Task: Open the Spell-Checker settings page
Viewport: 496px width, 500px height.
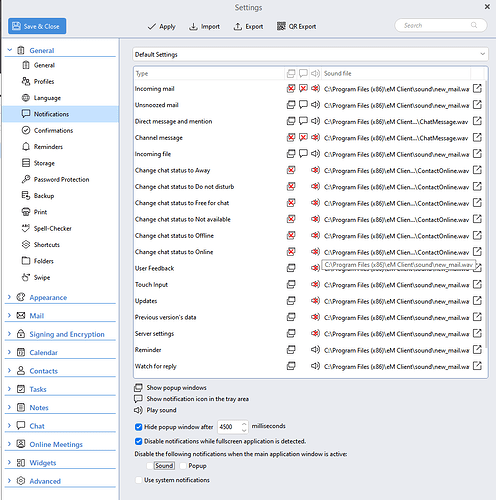Action: (52, 228)
